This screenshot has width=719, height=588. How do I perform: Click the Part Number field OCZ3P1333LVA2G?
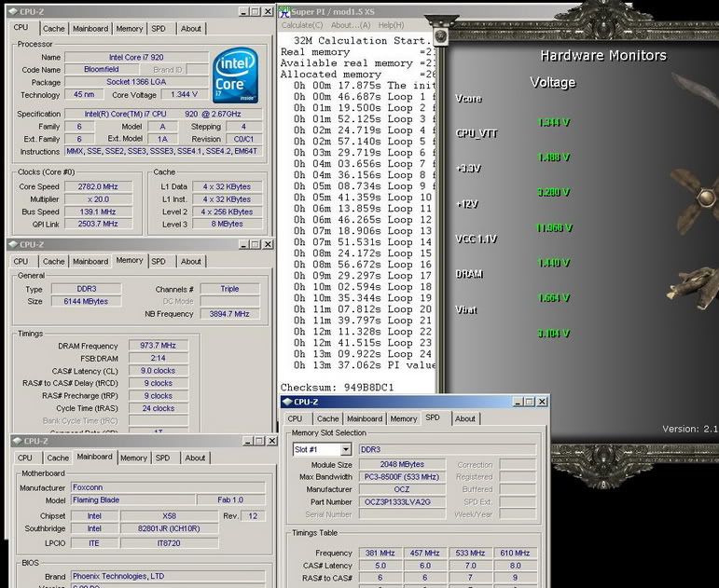403,502
